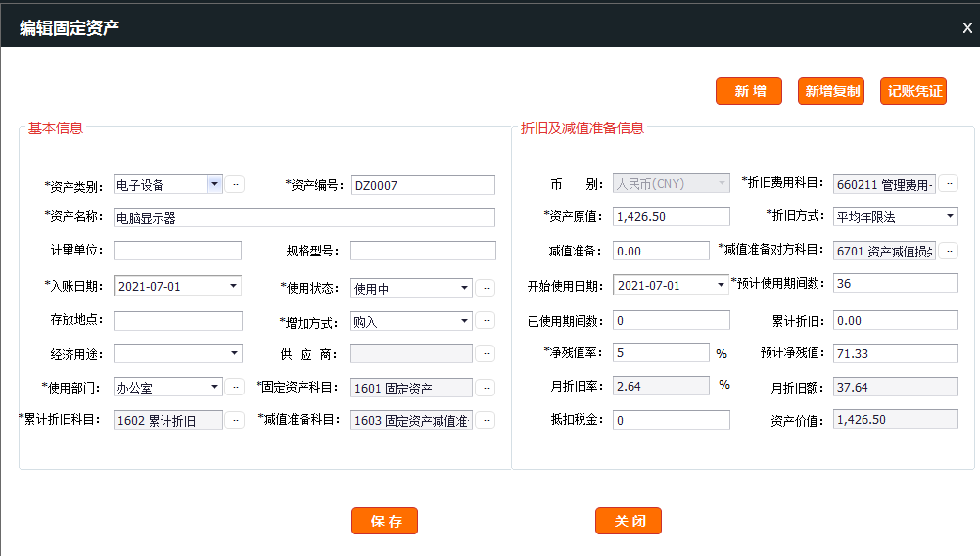
Task: Open the 经济用途 dropdown
Action: [x=234, y=353]
